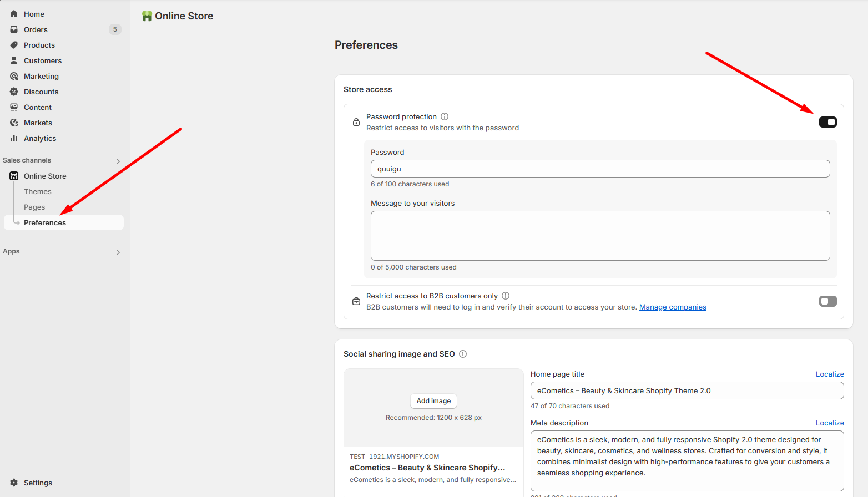The height and width of the screenshot is (497, 868).
Task: Open Pages under Online Store
Action: pyautogui.click(x=34, y=207)
